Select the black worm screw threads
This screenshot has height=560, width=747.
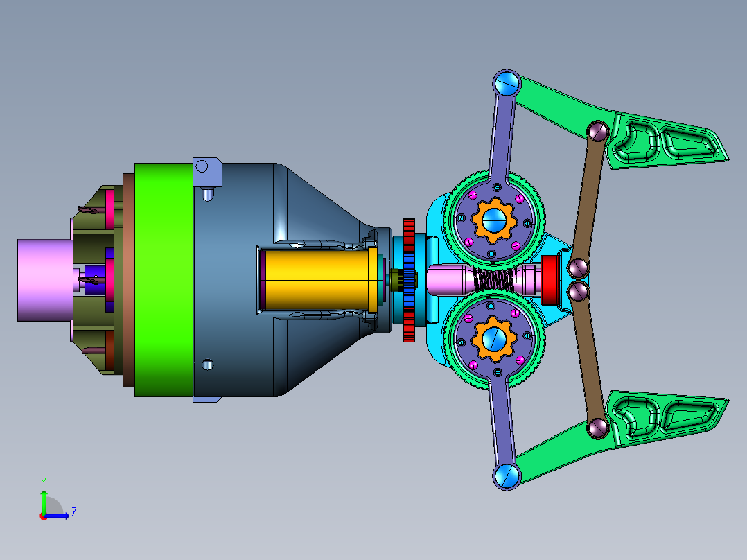(x=493, y=280)
